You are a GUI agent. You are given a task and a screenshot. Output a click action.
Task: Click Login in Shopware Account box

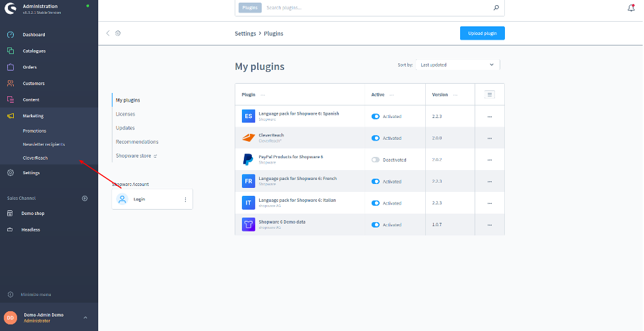pos(139,199)
